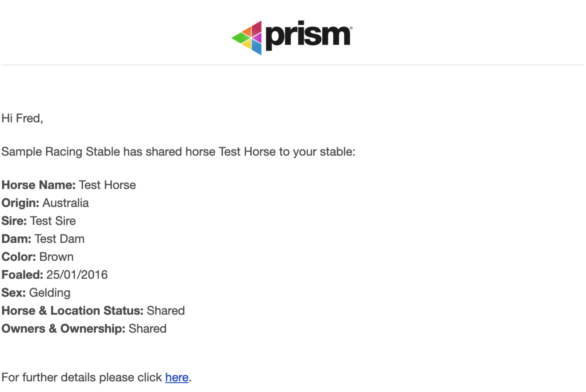Screen dimensions: 586x392
Task: Click the "Shared" value for Owners & Ownership
Action: pyautogui.click(x=148, y=329)
